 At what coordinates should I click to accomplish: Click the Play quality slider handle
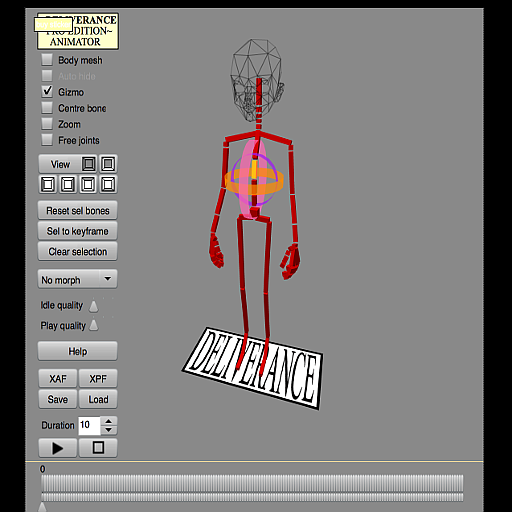click(x=94, y=325)
